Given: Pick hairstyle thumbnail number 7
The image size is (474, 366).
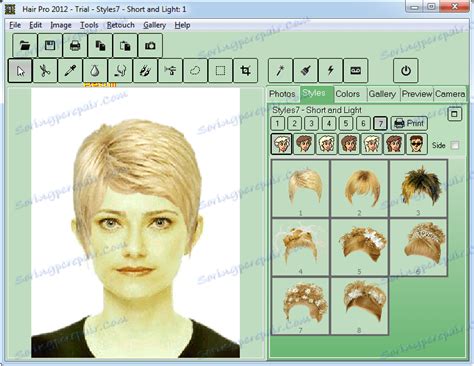Looking at the screenshot, I should click(301, 306).
